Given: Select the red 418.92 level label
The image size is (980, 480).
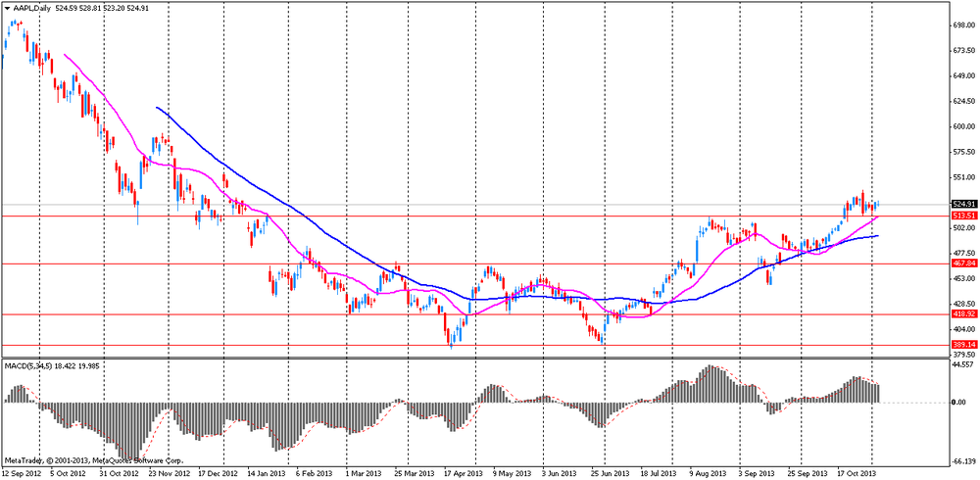Looking at the screenshot, I should pos(964,313).
